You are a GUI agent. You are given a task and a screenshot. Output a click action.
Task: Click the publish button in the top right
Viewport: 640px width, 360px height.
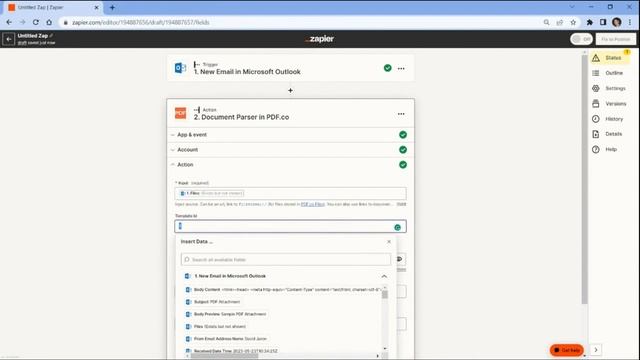pos(616,39)
